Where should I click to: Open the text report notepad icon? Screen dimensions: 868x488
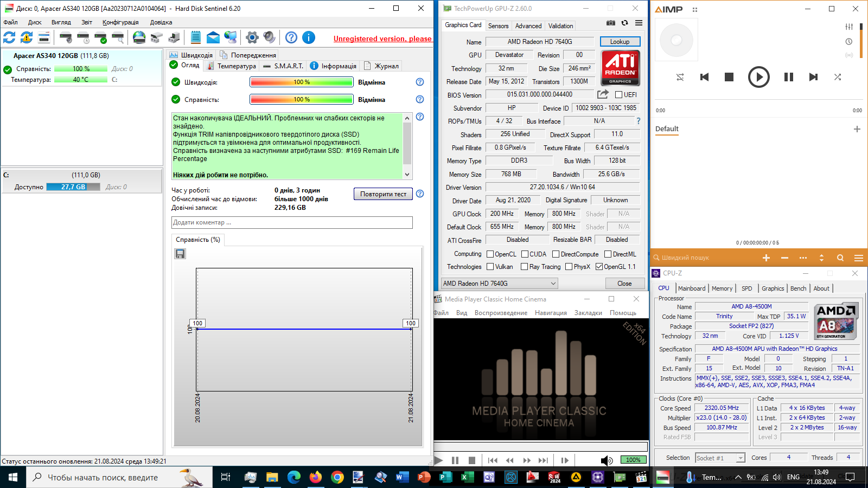coord(196,37)
